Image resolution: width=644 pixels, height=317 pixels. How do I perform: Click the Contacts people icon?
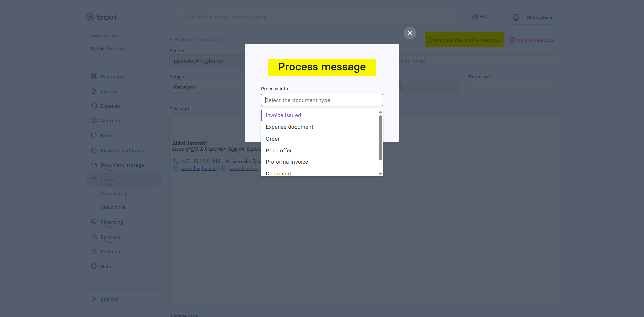[x=94, y=121]
